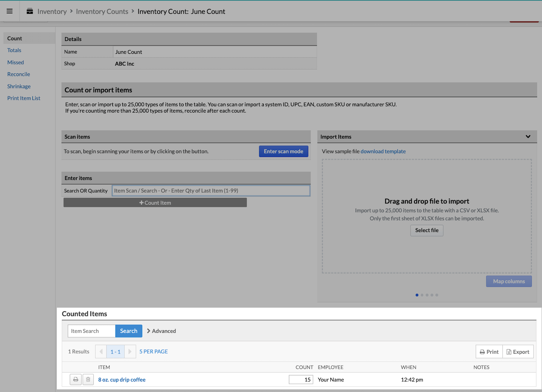Click the NOTES column header

pyautogui.click(x=481, y=367)
